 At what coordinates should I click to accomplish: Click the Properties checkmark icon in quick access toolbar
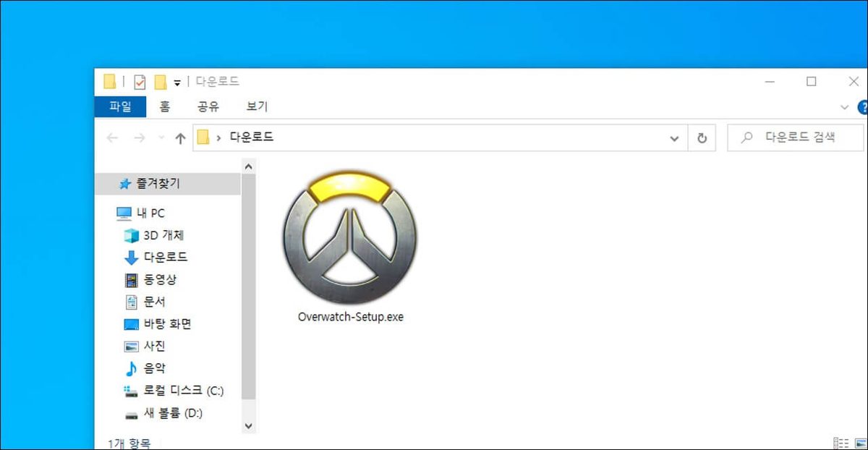point(140,82)
